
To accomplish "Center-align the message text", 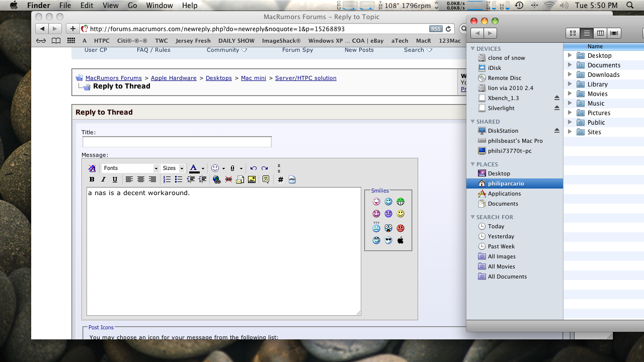I will (141, 179).
